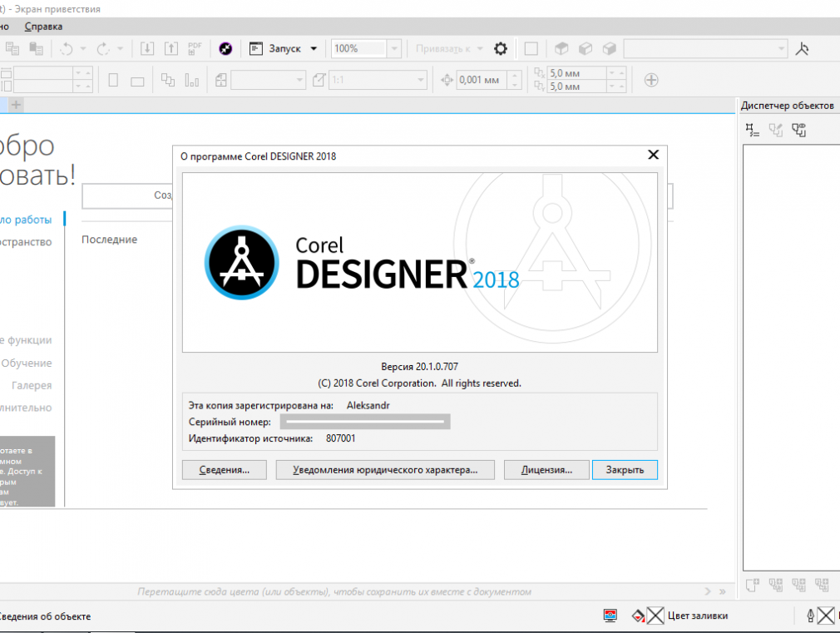Click the apply-to-all-pages icon
The image size is (840, 633).
pyautogui.click(x=168, y=81)
